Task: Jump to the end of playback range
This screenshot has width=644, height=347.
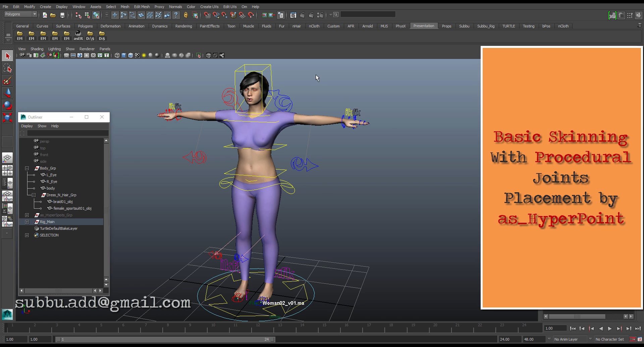Action: 638,329
